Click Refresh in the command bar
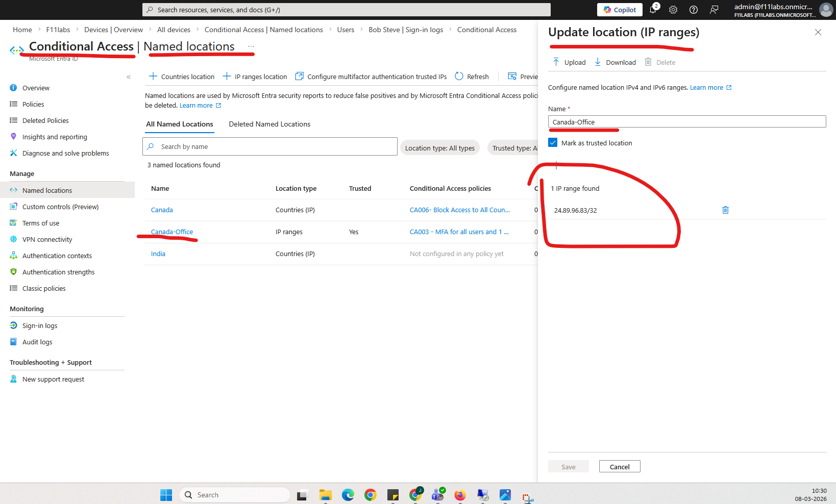Viewport: 836px width, 504px height. click(472, 77)
